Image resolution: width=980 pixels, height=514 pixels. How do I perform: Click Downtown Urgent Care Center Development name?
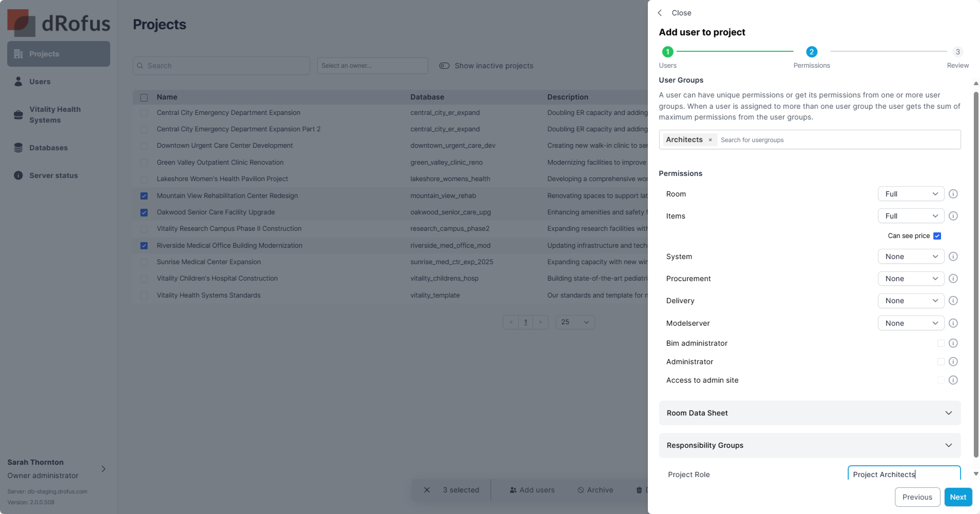click(224, 145)
